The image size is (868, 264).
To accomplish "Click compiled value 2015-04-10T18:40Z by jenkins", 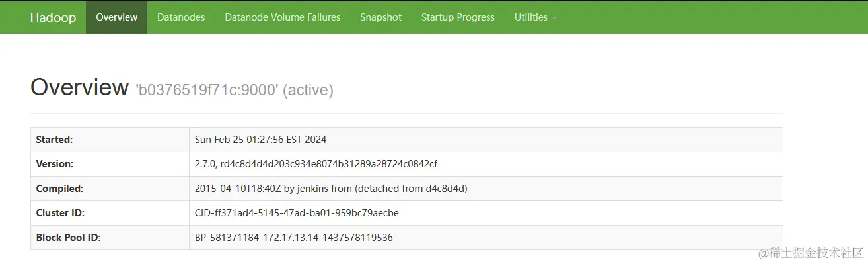I will coord(331,189).
